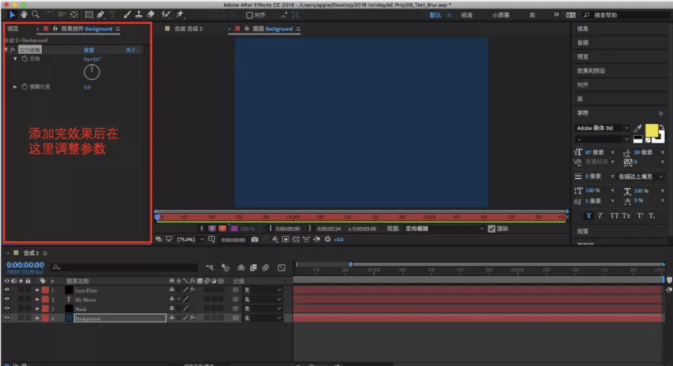Viewport: 673px width, 366px height.
Task: Select the Brush tool
Action: tap(127, 15)
